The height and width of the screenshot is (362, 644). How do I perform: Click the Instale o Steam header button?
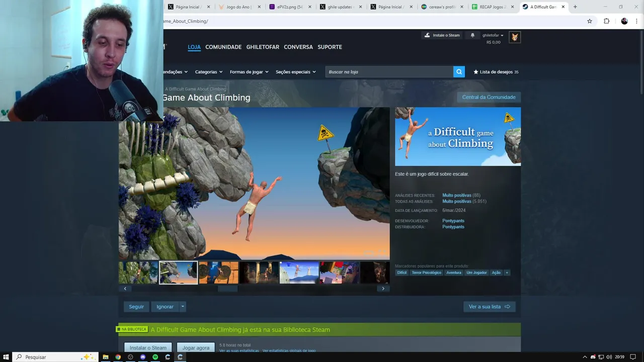(442, 35)
